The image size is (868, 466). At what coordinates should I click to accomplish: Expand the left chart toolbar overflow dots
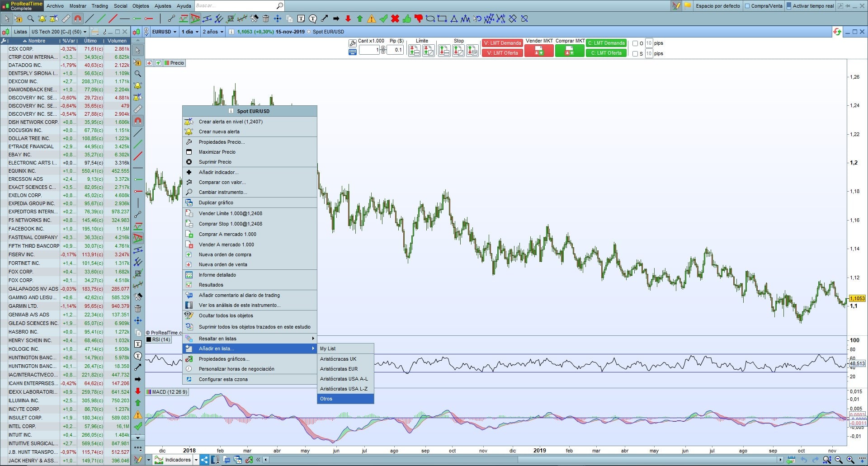click(x=138, y=449)
